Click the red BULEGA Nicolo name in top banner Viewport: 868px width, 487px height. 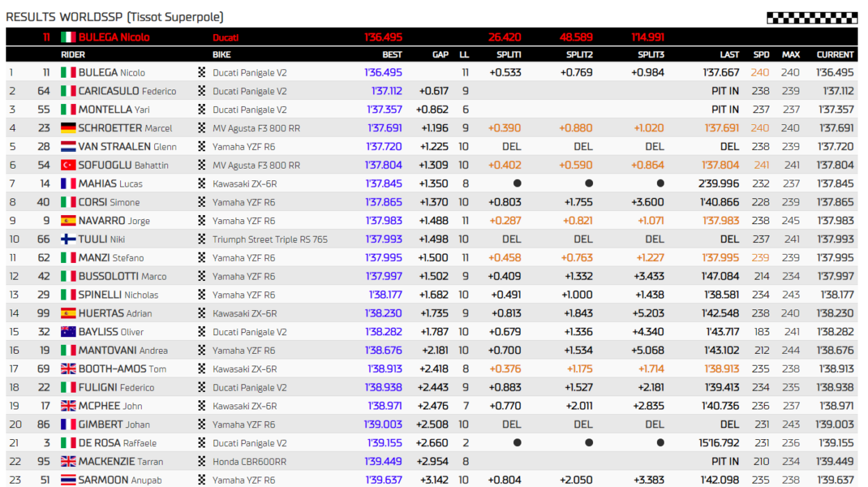point(114,37)
